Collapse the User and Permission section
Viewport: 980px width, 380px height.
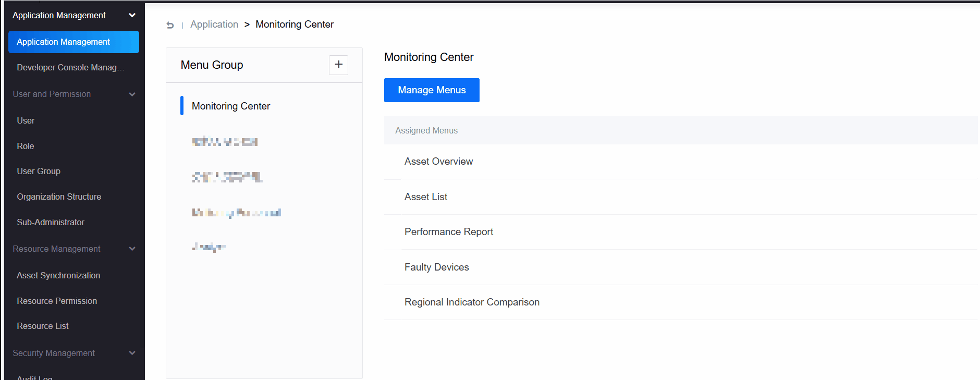[132, 94]
